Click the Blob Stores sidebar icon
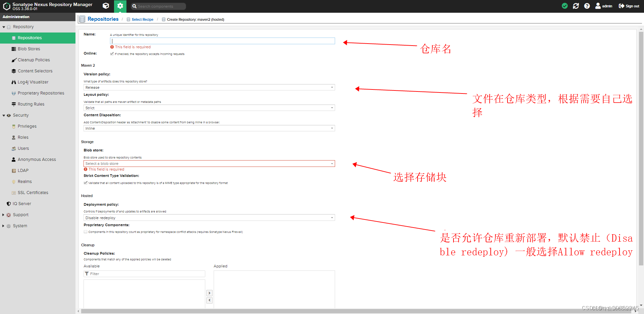Screen dimensions: 644x314 point(14,49)
